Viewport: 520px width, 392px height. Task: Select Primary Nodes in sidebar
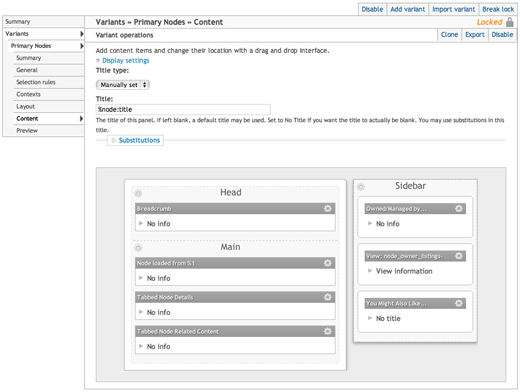click(46, 46)
